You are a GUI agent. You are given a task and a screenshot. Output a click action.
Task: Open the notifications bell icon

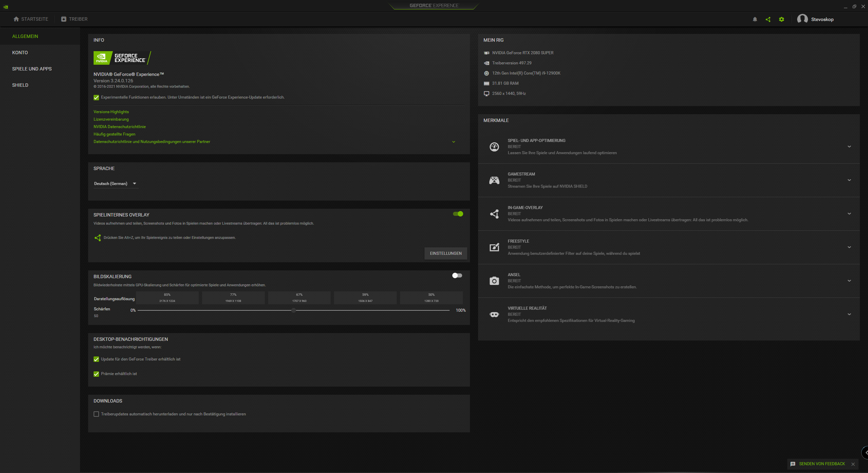tap(755, 19)
